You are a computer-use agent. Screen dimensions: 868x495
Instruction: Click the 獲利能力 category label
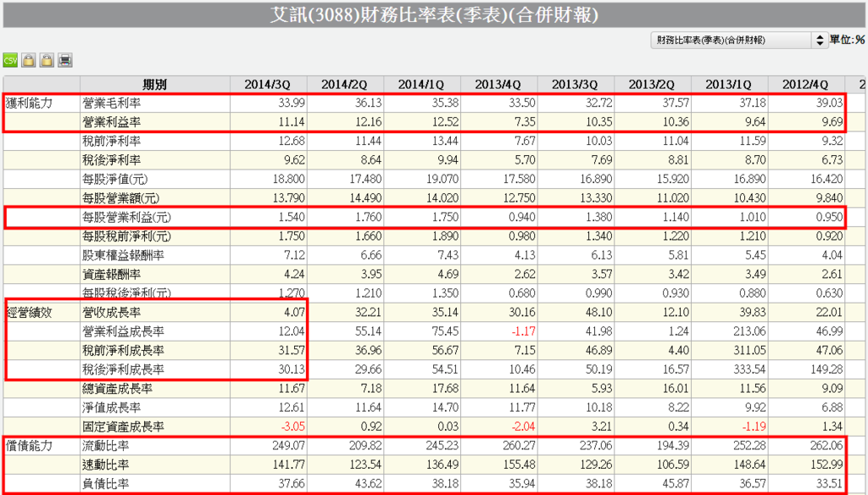[x=29, y=103]
